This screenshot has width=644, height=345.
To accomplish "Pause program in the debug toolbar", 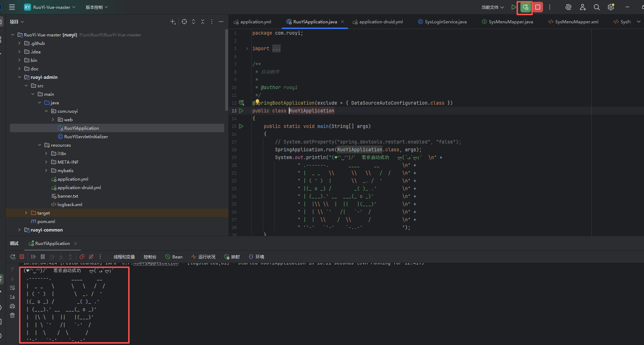I will pos(43,257).
